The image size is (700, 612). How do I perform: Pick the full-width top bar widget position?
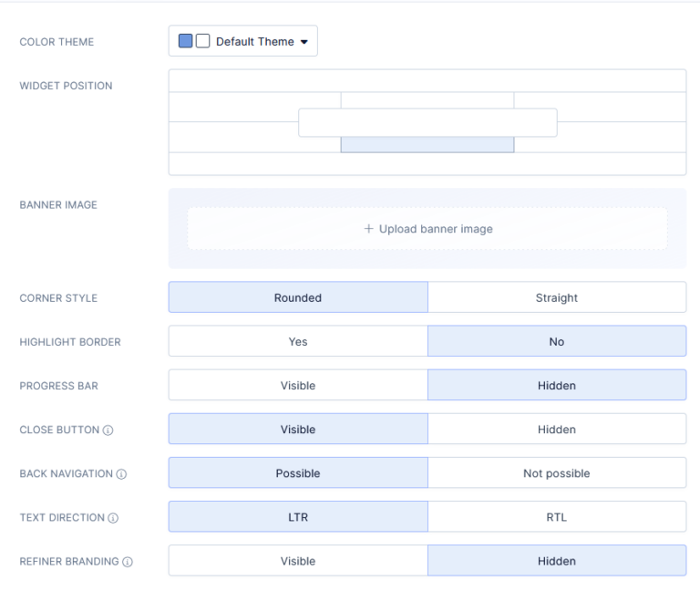click(x=427, y=80)
